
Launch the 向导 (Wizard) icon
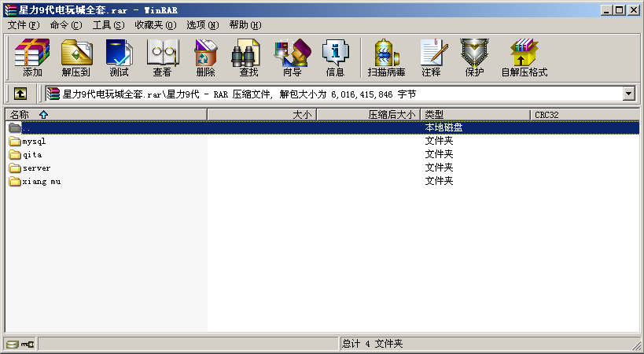pos(292,57)
